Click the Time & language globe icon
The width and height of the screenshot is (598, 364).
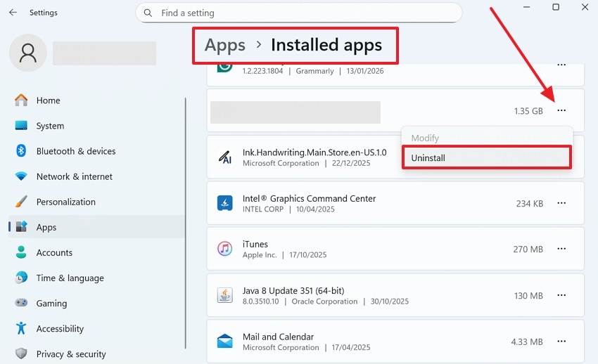(21, 278)
